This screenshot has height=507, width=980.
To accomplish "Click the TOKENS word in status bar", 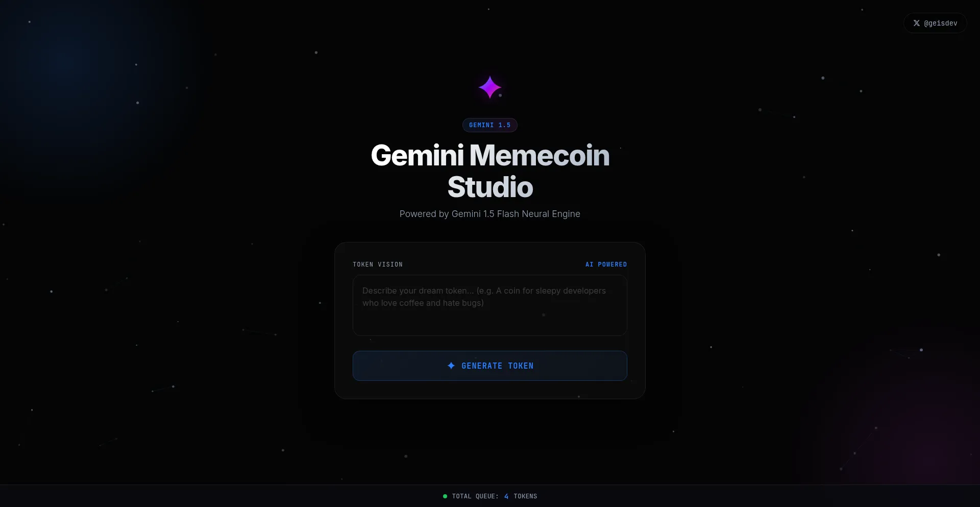I will point(525,496).
